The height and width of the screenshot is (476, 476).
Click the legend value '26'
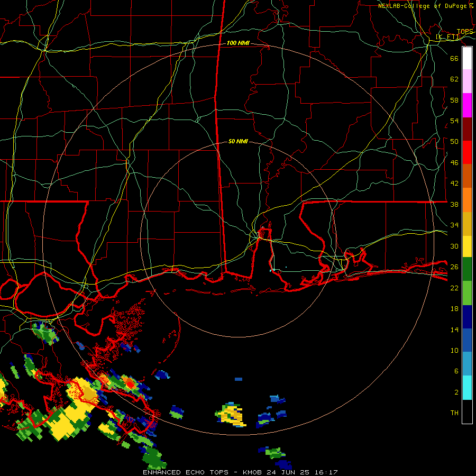pos(454,267)
